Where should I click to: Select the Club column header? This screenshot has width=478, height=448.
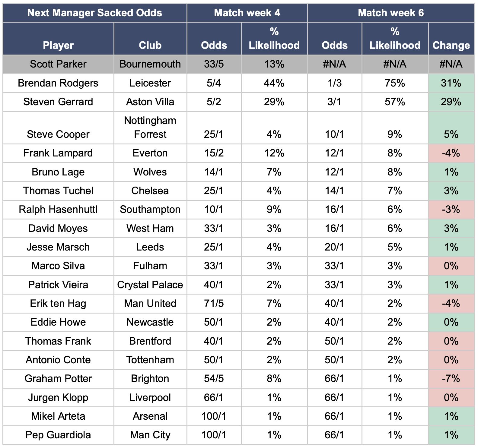click(150, 45)
